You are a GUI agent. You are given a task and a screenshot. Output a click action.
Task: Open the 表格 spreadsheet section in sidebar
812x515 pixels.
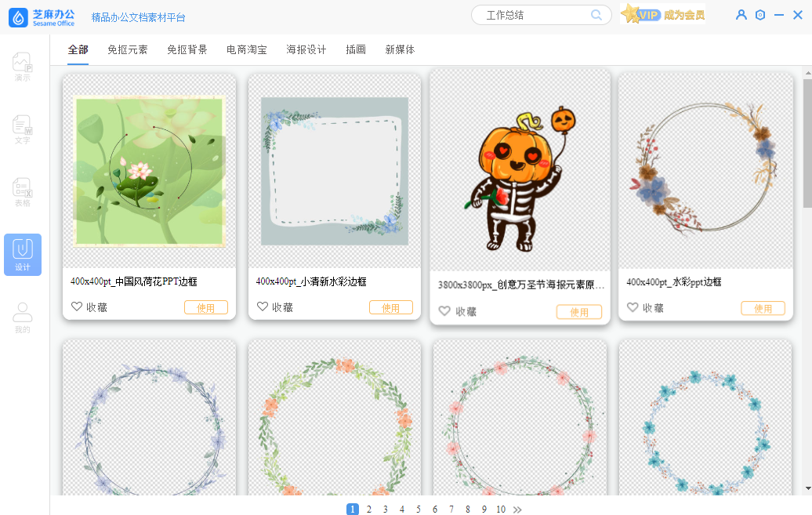point(22,192)
